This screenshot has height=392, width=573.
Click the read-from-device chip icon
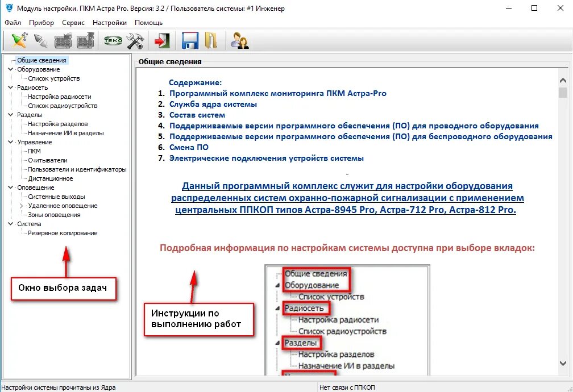tap(63, 40)
